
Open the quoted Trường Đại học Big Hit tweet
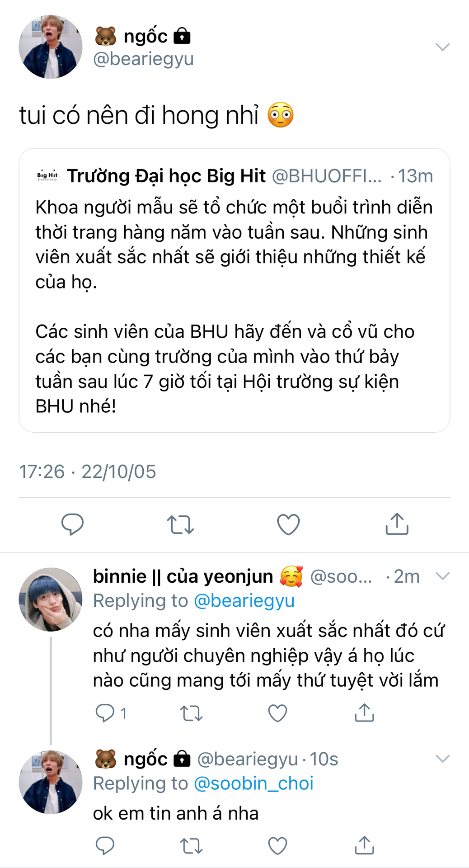[x=234, y=290]
